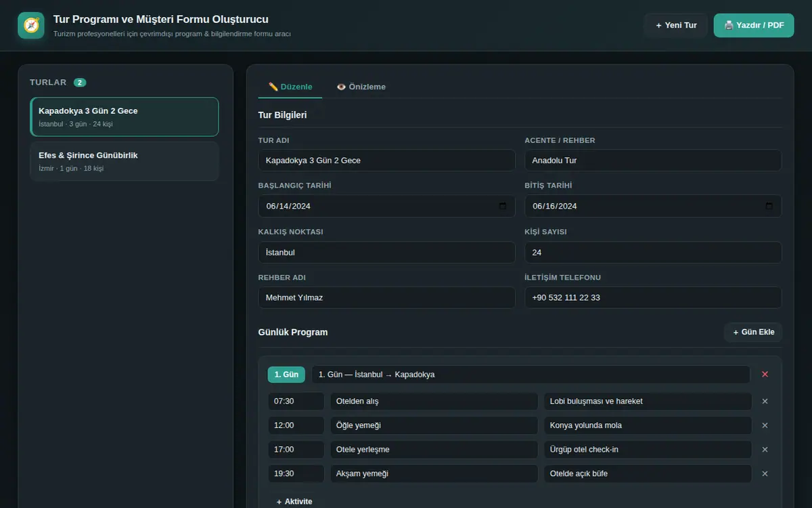Viewport: 812px width, 508px height.
Task: Open calendar picker for Bitiş Tarihi
Action: click(x=769, y=206)
